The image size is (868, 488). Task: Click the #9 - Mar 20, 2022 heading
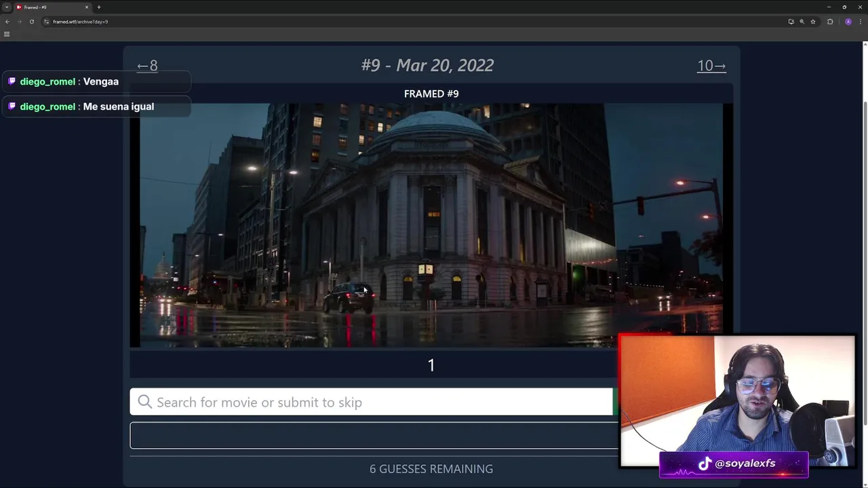(427, 65)
